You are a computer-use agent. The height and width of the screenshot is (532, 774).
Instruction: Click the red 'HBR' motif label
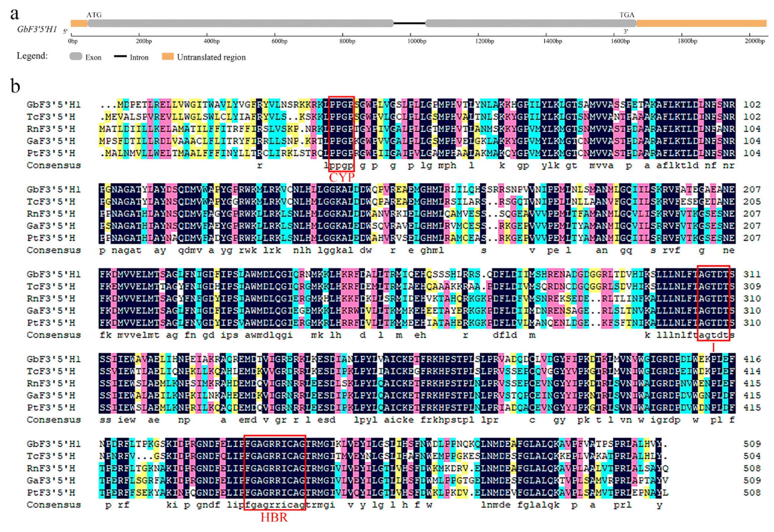pos(274,517)
